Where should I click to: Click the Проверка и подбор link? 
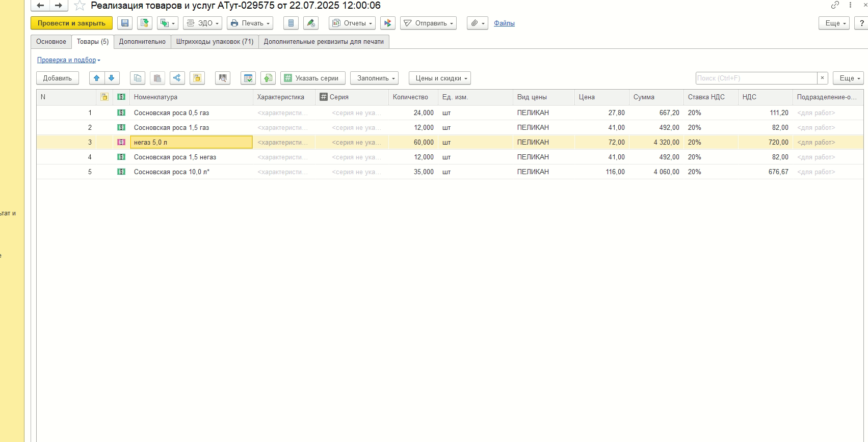(67, 60)
